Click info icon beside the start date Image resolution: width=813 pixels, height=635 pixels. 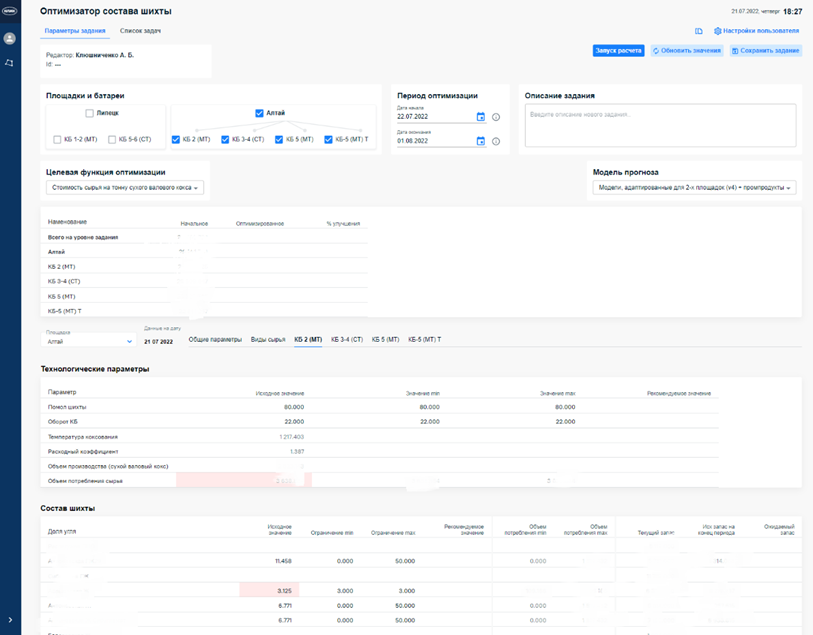(x=496, y=117)
